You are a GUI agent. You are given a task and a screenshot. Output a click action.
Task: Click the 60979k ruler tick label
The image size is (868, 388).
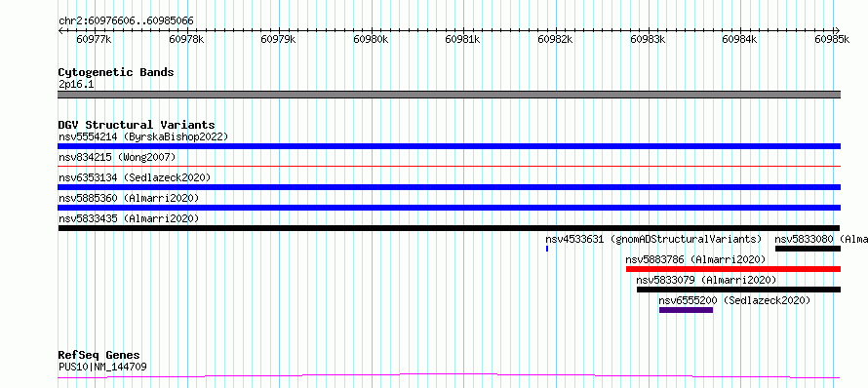(x=279, y=39)
